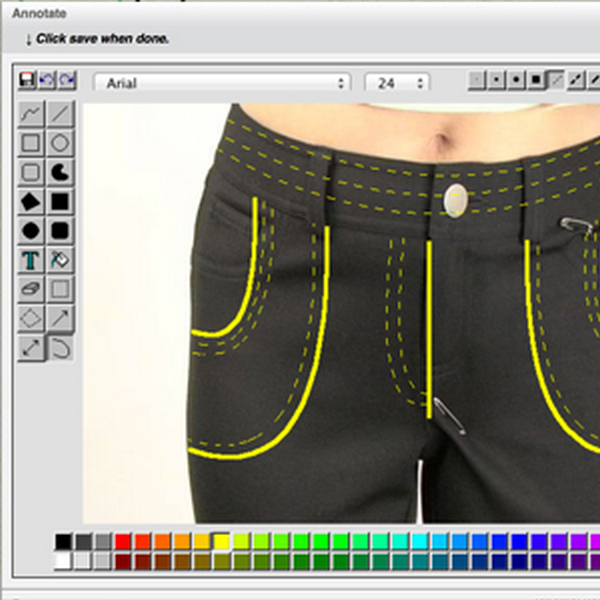Image resolution: width=600 pixels, height=600 pixels.
Task: Choose the thin solid line style
Action: 556,80
